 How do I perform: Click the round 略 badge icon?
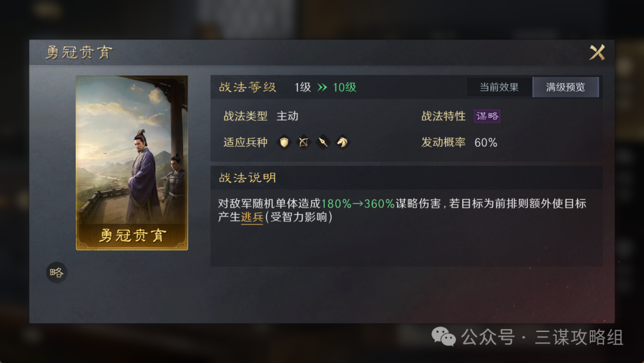coord(57,273)
